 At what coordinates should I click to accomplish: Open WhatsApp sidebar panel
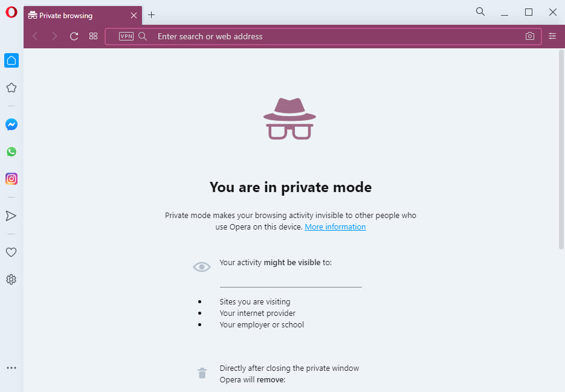click(11, 152)
